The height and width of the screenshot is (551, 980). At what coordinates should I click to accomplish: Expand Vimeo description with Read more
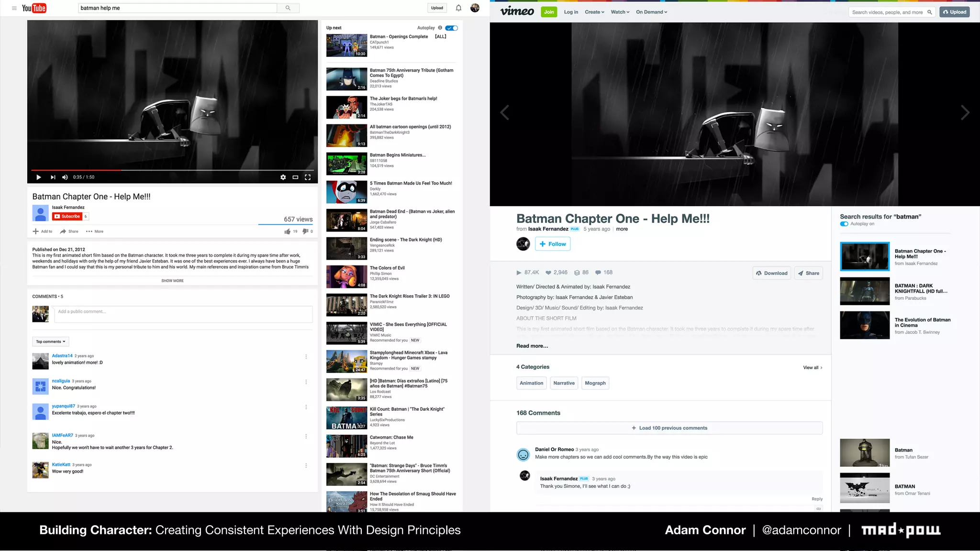click(532, 346)
